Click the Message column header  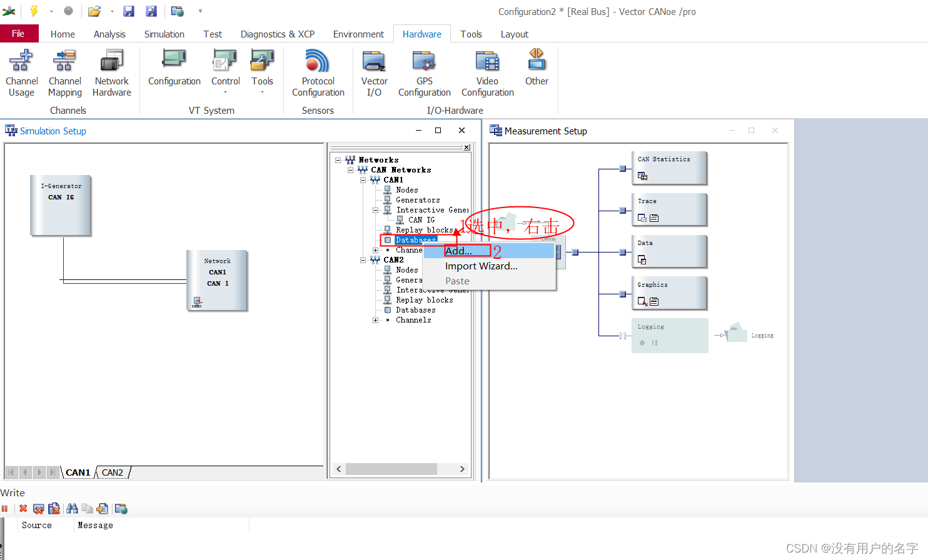pos(96,525)
